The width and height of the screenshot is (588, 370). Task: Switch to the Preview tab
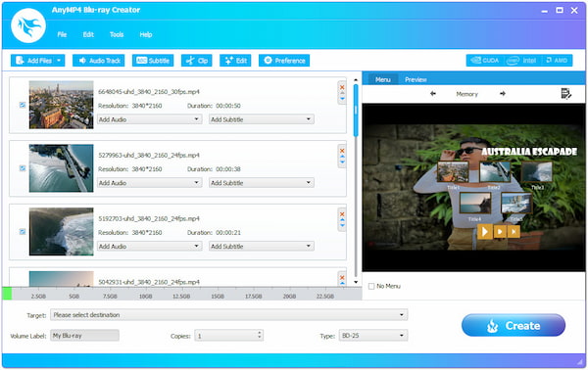pyautogui.click(x=416, y=79)
